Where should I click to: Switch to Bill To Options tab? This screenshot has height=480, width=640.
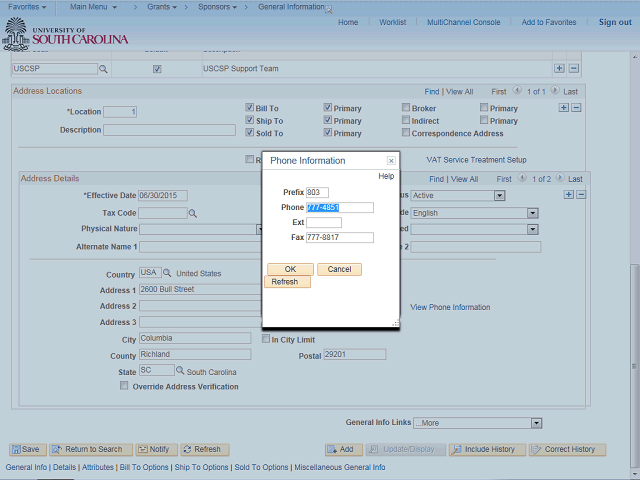pyautogui.click(x=144, y=467)
